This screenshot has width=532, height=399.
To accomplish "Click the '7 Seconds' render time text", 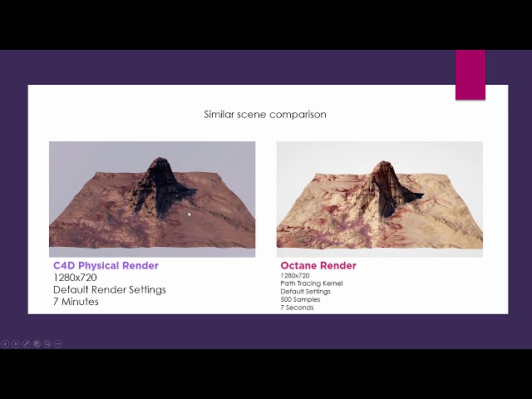I will click(x=297, y=308).
